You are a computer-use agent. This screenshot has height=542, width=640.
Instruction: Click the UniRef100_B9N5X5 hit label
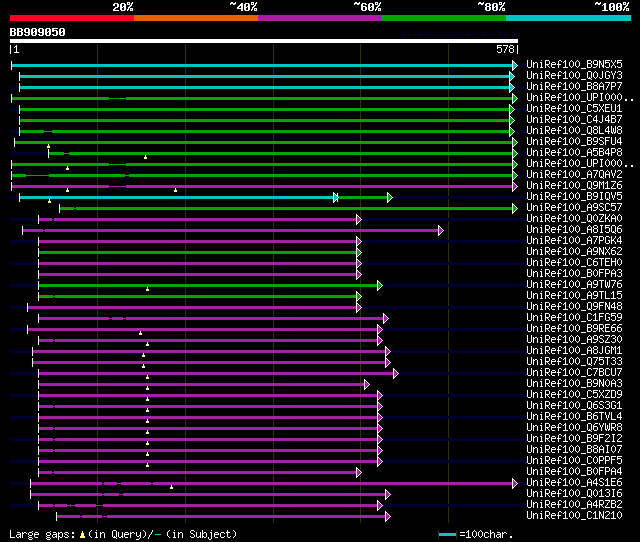tap(574, 64)
